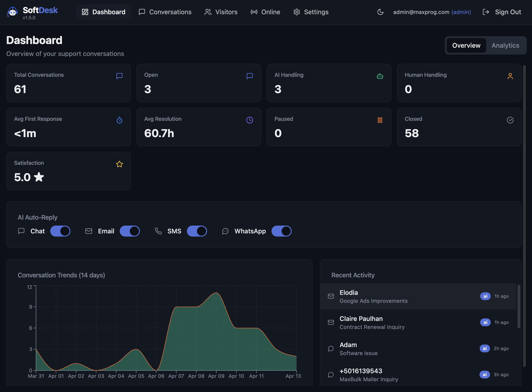Viewport: 532px width, 392px height.
Task: Click the star icon on Satisfaction card
Action: [x=119, y=164]
